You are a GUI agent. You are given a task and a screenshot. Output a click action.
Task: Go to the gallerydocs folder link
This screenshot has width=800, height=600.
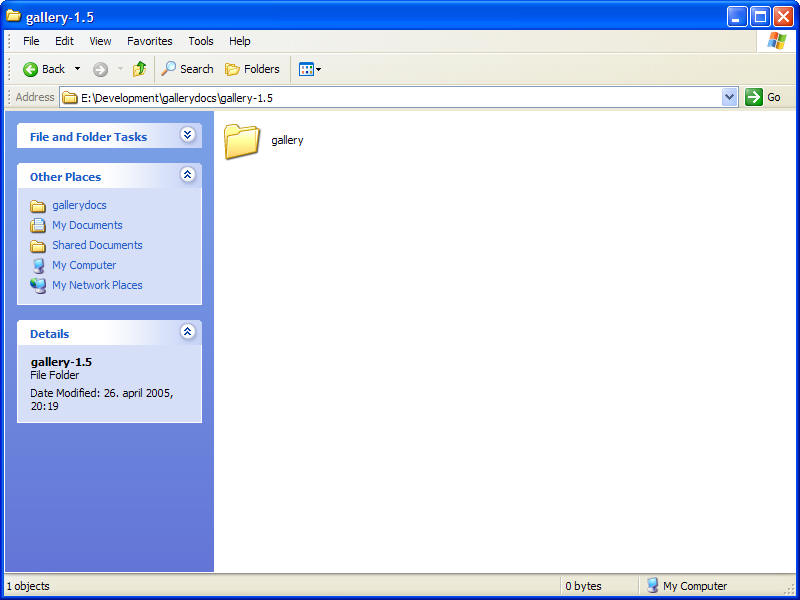[79, 205]
